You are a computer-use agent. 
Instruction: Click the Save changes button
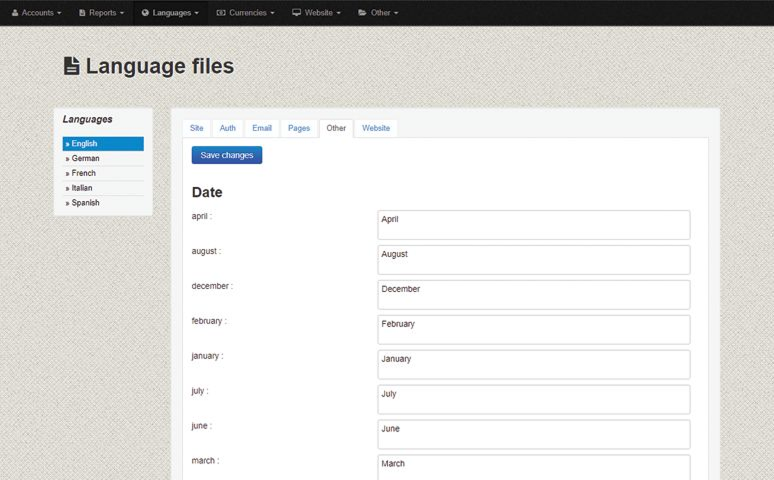pyautogui.click(x=227, y=155)
